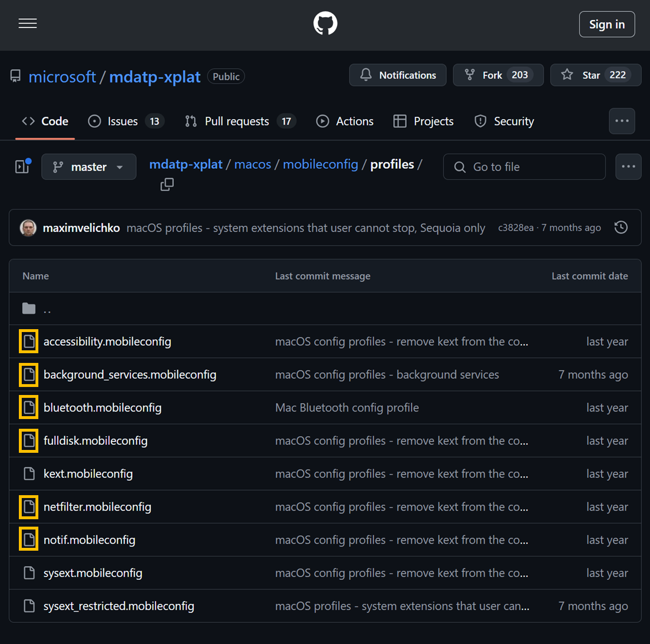
Task: Click the parent directory folder icon
Action: [29, 309]
